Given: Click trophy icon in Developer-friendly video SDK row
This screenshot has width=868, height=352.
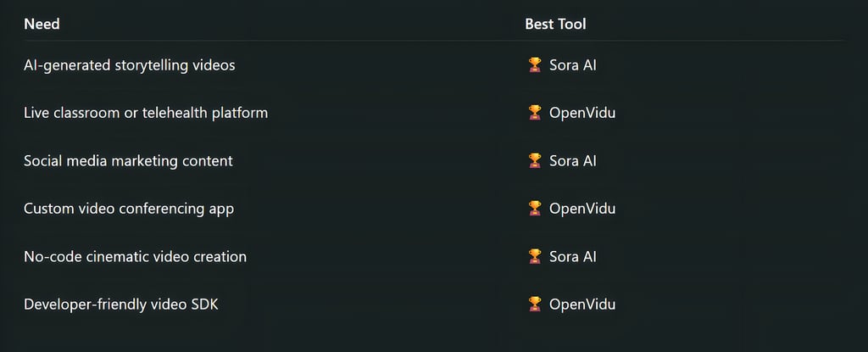Looking at the screenshot, I should tap(535, 305).
